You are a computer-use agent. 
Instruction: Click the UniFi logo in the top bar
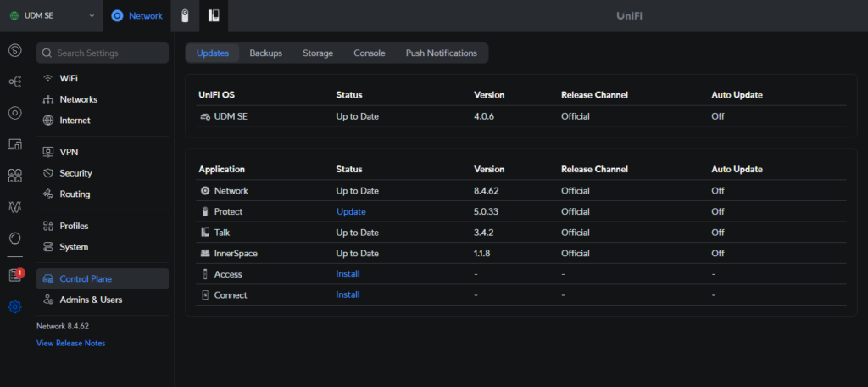click(x=630, y=16)
